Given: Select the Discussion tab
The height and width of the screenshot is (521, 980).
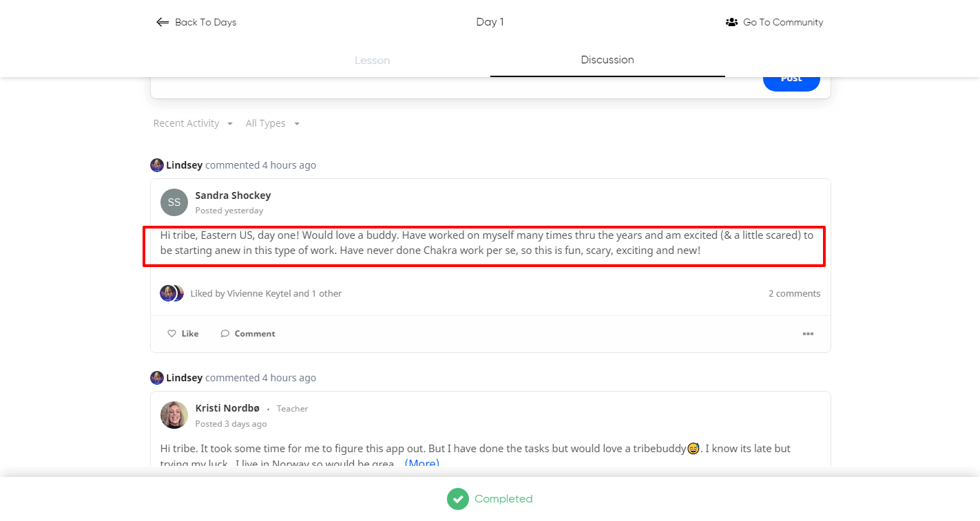Looking at the screenshot, I should click(x=607, y=60).
